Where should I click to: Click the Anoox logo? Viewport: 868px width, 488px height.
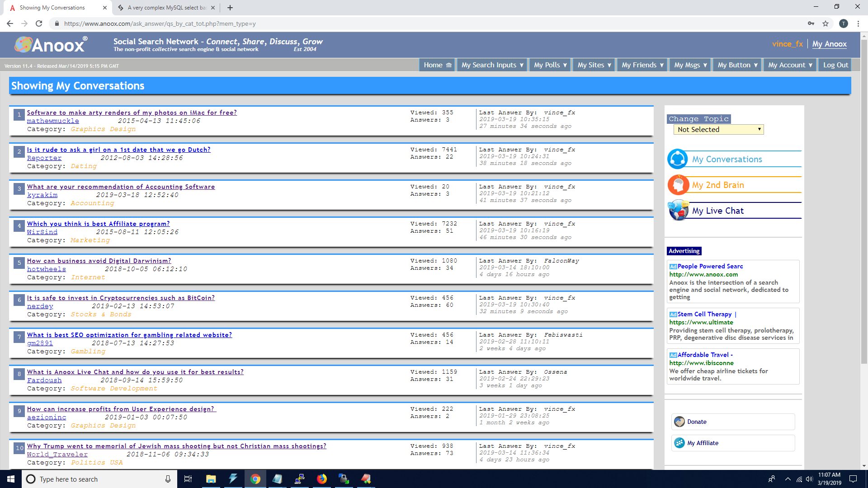point(51,44)
